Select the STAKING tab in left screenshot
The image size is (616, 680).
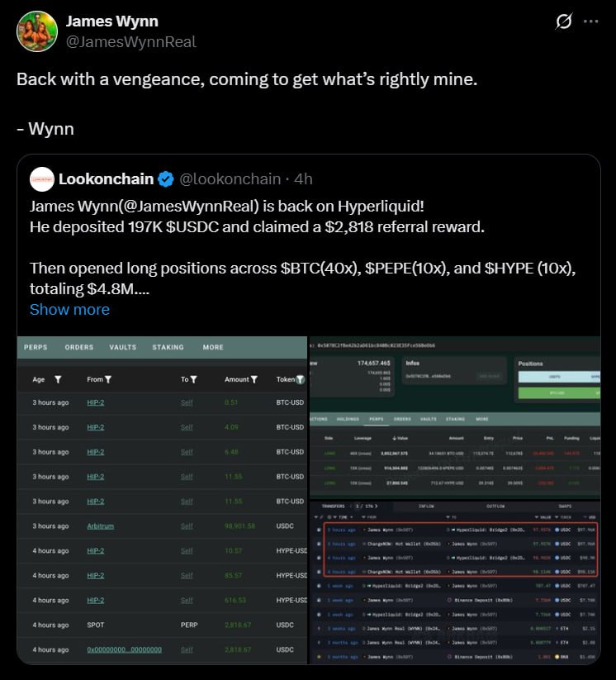[x=168, y=347]
